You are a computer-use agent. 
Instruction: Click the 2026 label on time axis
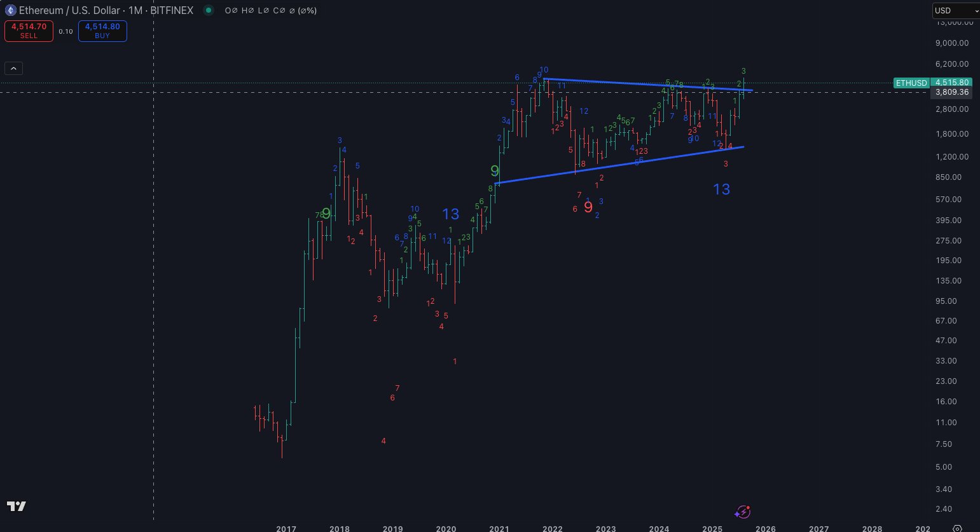(x=765, y=528)
